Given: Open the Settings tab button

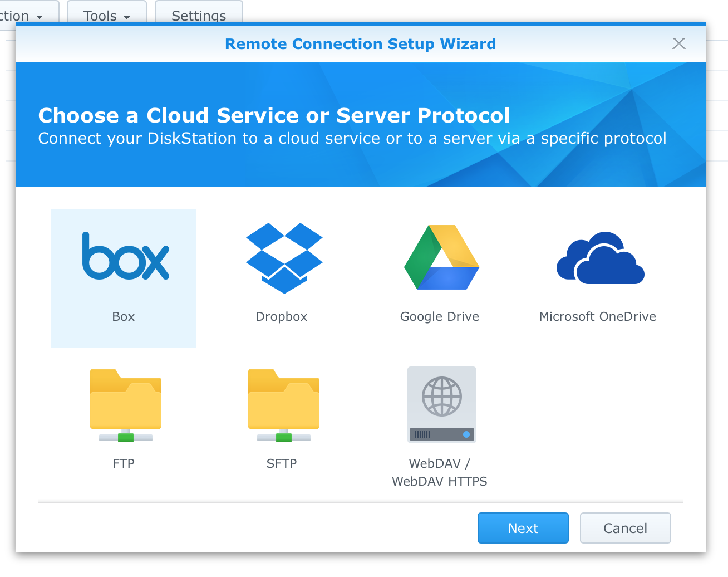Looking at the screenshot, I should [x=199, y=16].
